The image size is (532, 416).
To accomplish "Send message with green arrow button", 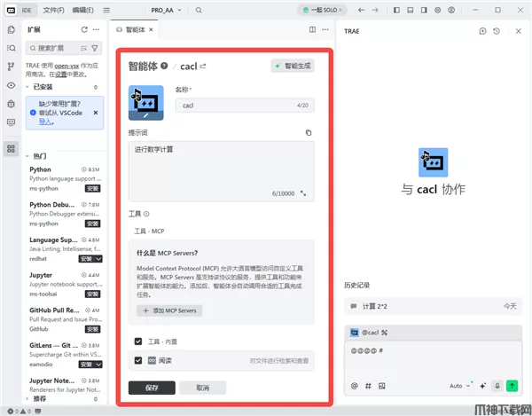I will tap(512, 386).
